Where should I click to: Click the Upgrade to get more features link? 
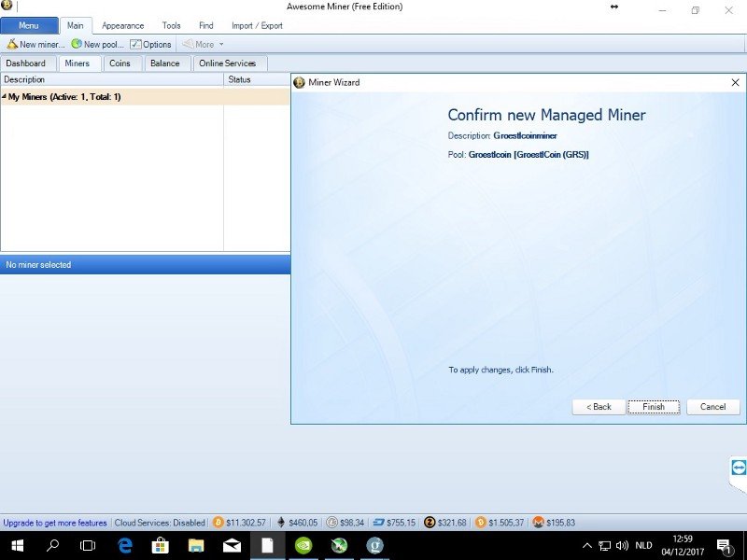55,523
